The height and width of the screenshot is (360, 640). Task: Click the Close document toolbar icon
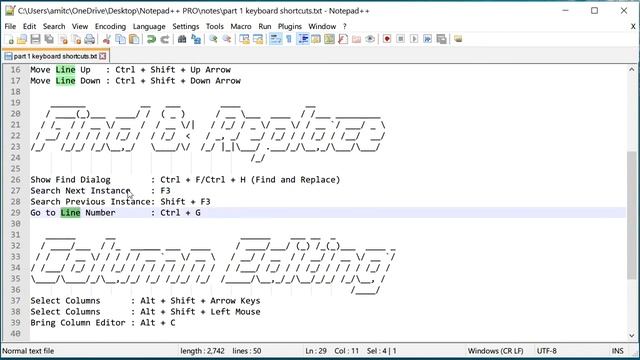tap(63, 39)
